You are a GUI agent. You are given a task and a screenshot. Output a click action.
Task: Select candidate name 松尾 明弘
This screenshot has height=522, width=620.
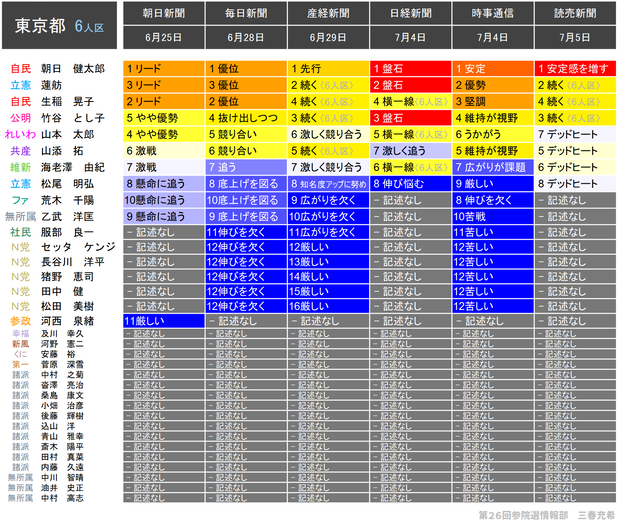pos(67,184)
